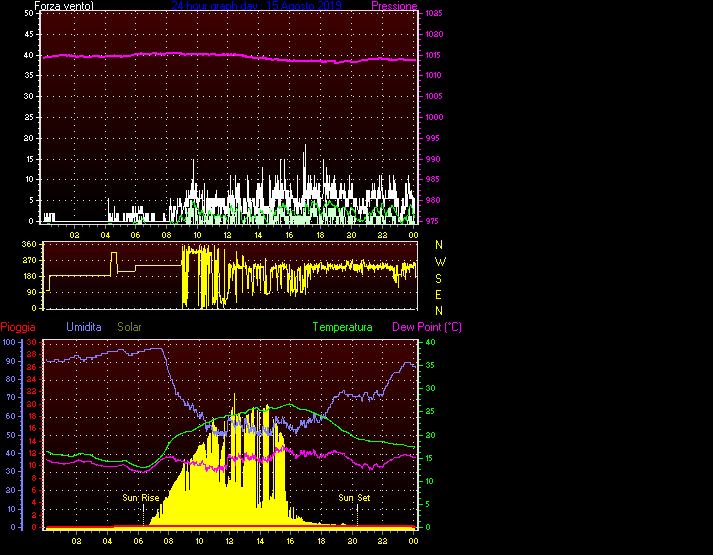Screen dimensions: 713x555
Task: Click the 'Sun Set' marker label
Action: [354, 498]
